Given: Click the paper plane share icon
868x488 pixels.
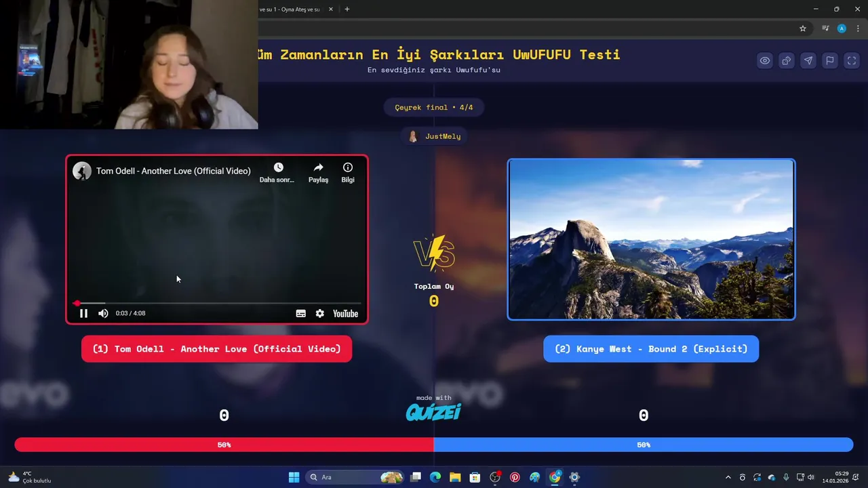Looking at the screenshot, I should (808, 60).
